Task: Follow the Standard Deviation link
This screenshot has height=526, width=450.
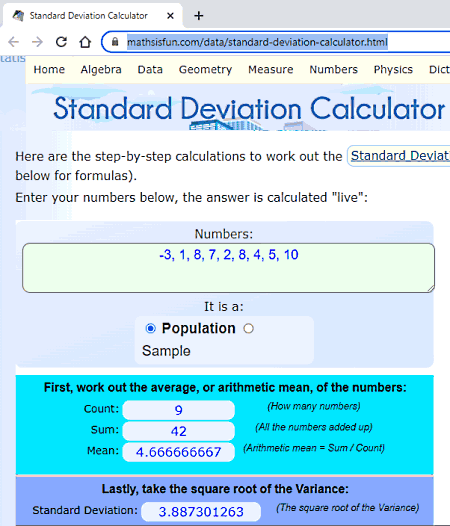Action: coord(400,156)
